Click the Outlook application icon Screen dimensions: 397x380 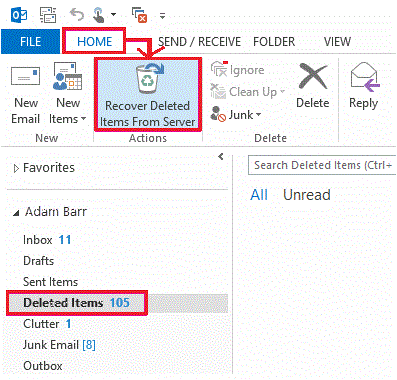[x=19, y=15]
